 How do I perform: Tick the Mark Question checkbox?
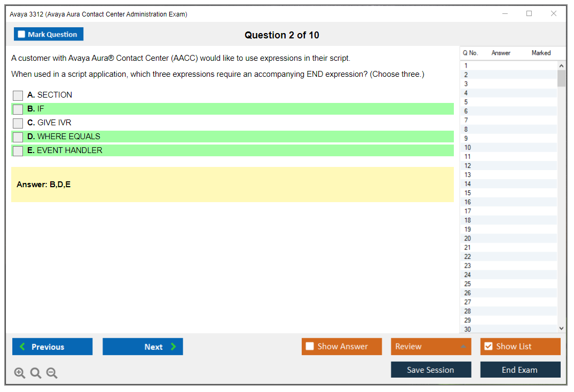point(22,34)
